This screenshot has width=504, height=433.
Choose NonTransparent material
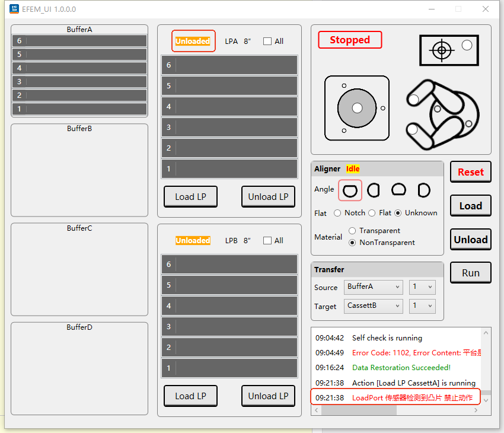(x=352, y=243)
